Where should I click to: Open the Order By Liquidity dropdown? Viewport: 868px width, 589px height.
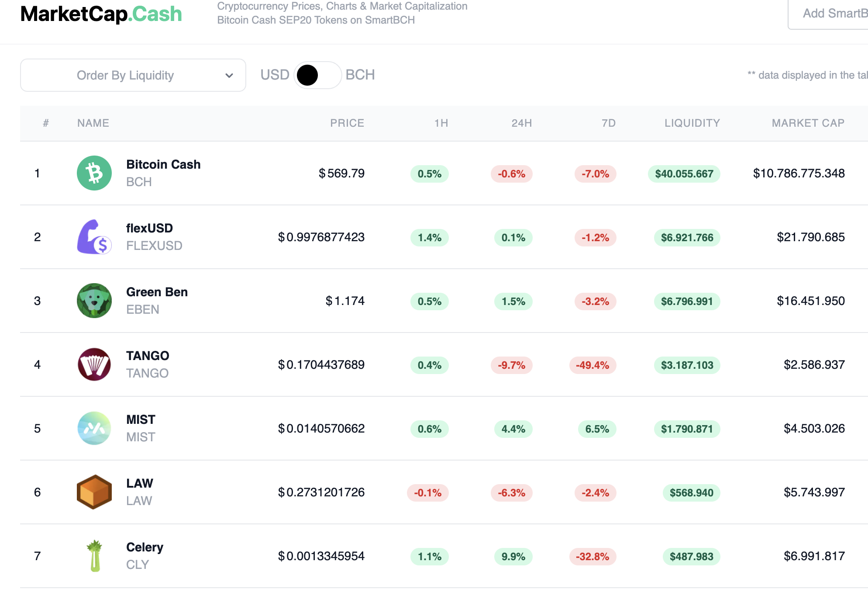click(x=133, y=75)
